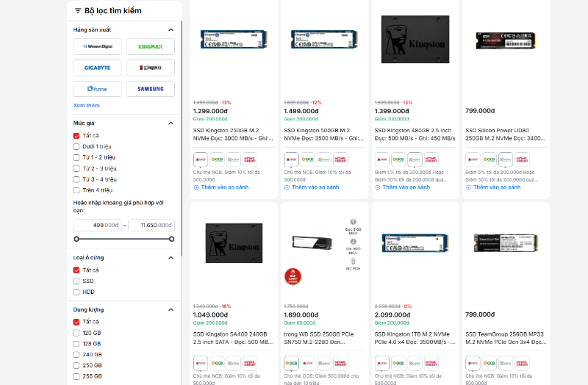
Task: Toggle Tất cả checkbox under Mức giá
Action: tap(76, 136)
